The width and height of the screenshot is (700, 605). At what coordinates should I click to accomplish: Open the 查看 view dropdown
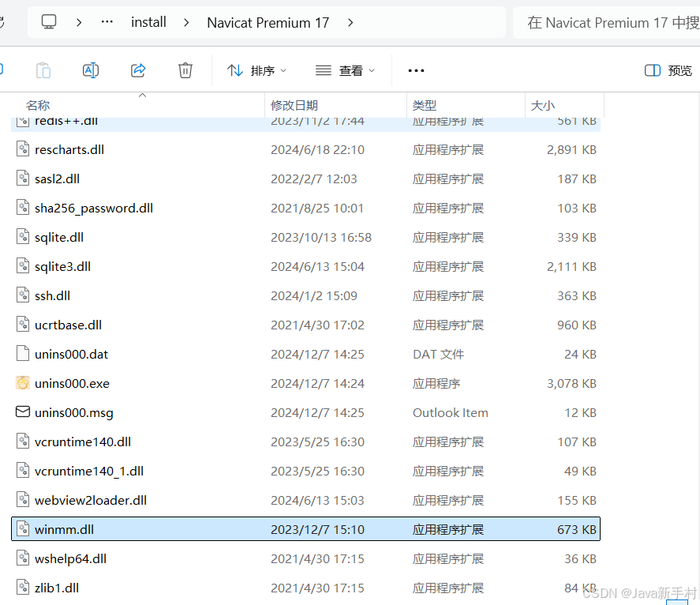click(345, 70)
